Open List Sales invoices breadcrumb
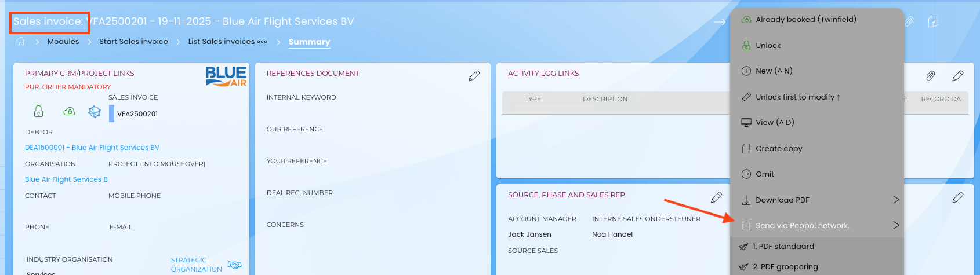 pos(221,42)
